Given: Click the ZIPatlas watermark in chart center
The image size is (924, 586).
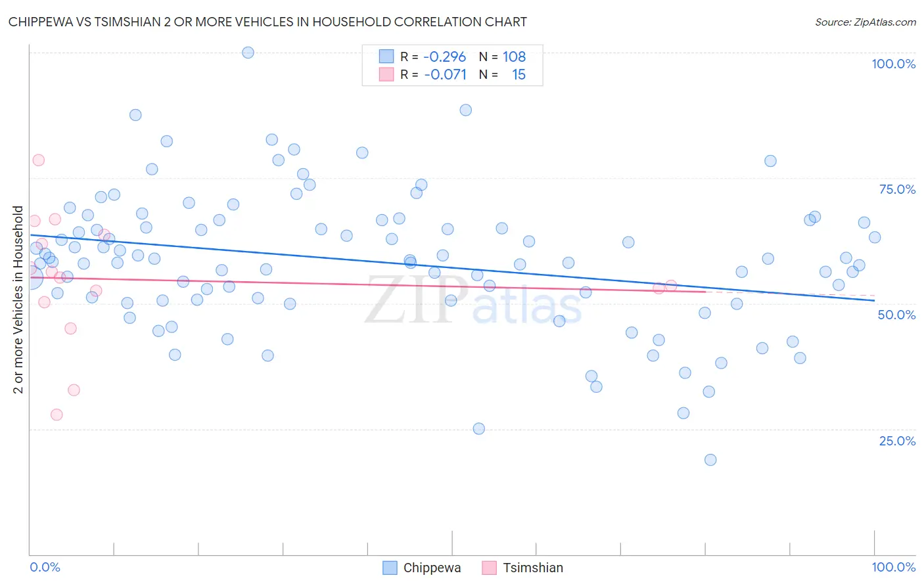Looking at the screenshot, I should tap(473, 301).
